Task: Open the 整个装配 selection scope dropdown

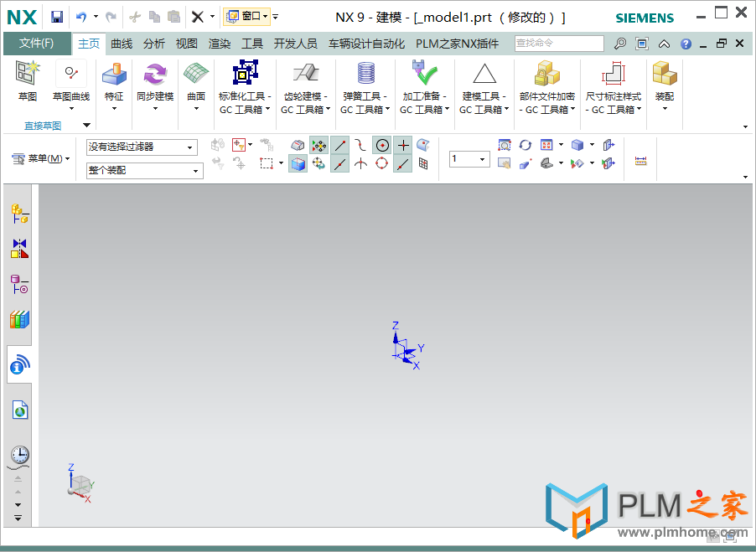Action: [145, 171]
